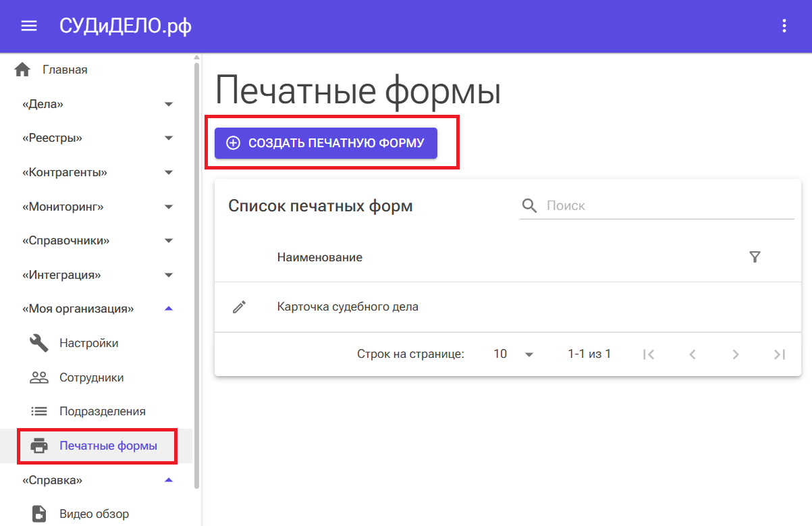Click inside the Поиск search field
Image resolution: width=812 pixels, height=526 pixels.
click(x=607, y=205)
